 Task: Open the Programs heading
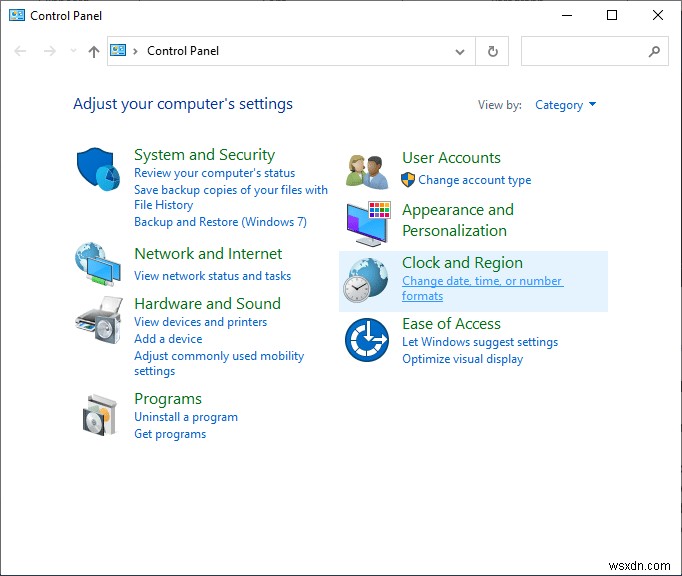click(x=168, y=399)
